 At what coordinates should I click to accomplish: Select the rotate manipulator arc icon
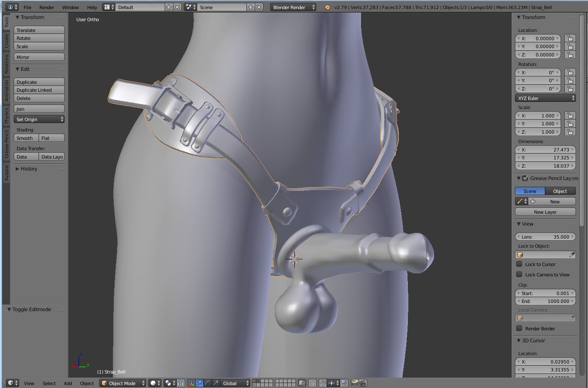click(207, 383)
